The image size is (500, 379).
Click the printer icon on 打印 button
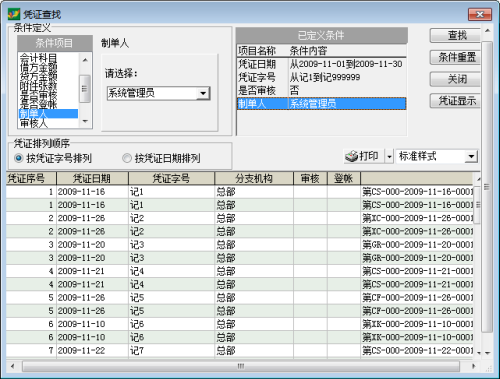pos(351,156)
